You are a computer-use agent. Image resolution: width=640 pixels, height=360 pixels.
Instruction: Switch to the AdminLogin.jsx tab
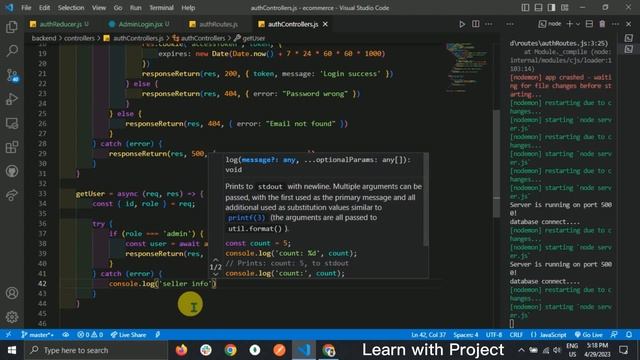(140, 24)
